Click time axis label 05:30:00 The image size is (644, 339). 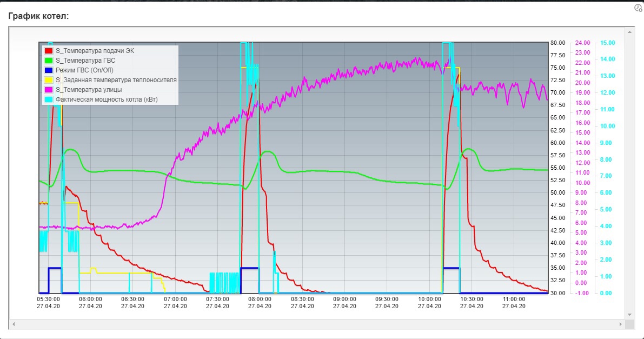[48, 299]
